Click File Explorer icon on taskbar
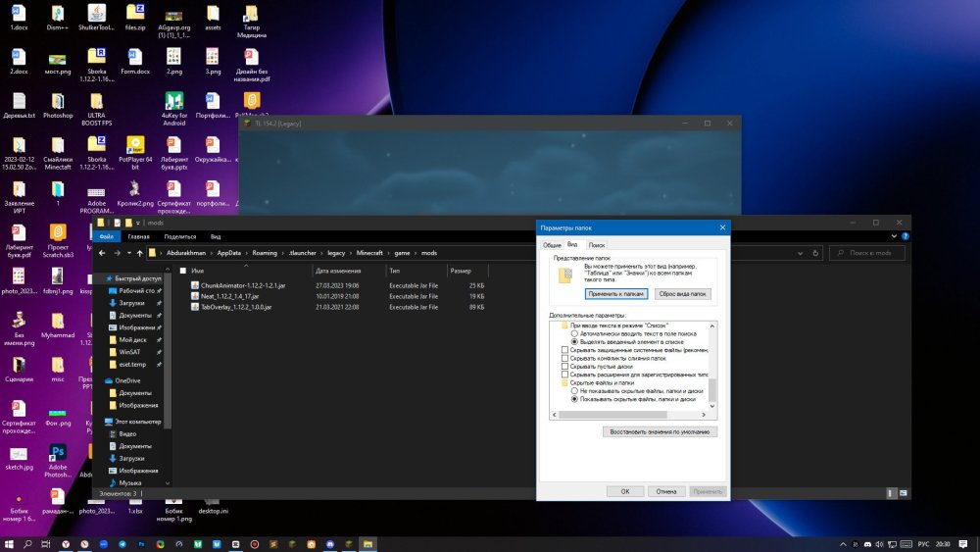The height and width of the screenshot is (552, 980). (368, 544)
